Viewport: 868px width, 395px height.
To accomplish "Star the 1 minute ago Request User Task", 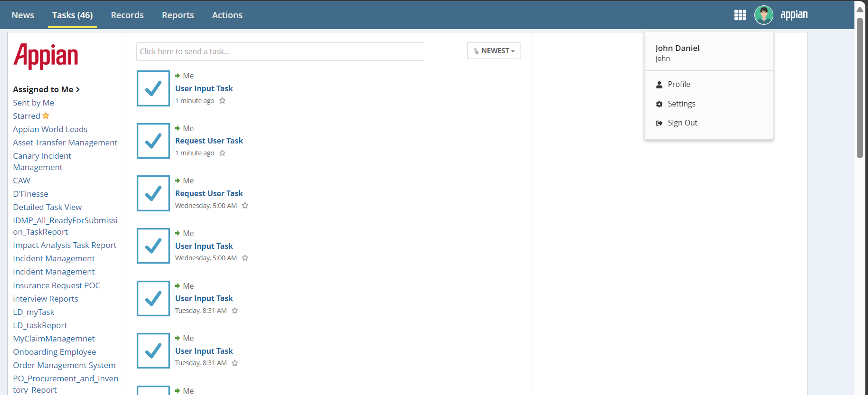I will [222, 153].
